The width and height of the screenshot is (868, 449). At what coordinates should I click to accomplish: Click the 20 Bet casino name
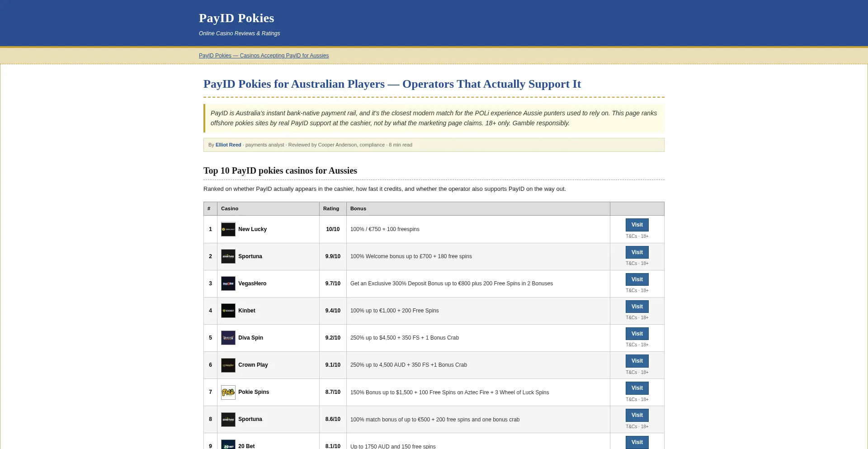pos(246,446)
